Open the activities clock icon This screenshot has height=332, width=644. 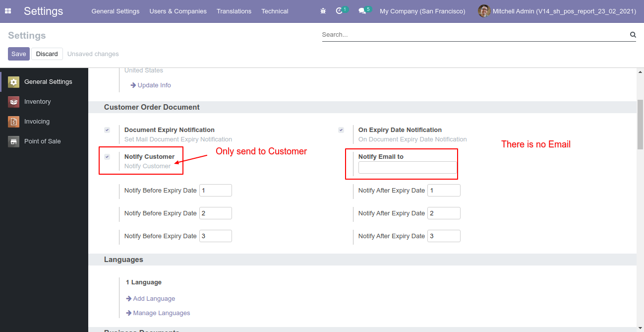[340, 11]
